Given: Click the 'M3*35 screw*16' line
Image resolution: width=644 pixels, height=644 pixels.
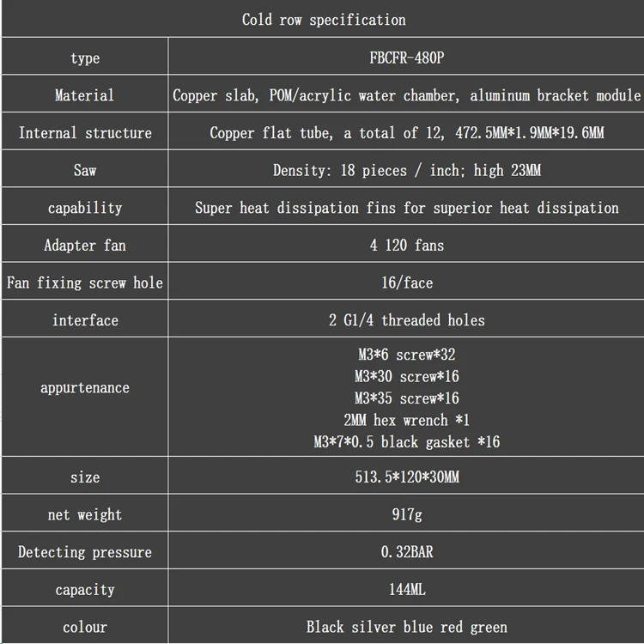Looking at the screenshot, I should point(407,398).
